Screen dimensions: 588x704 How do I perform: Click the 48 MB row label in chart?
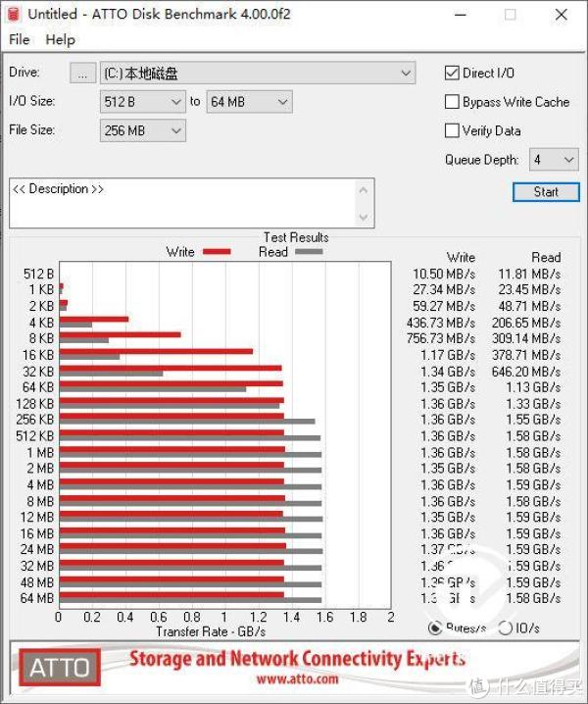[37, 582]
